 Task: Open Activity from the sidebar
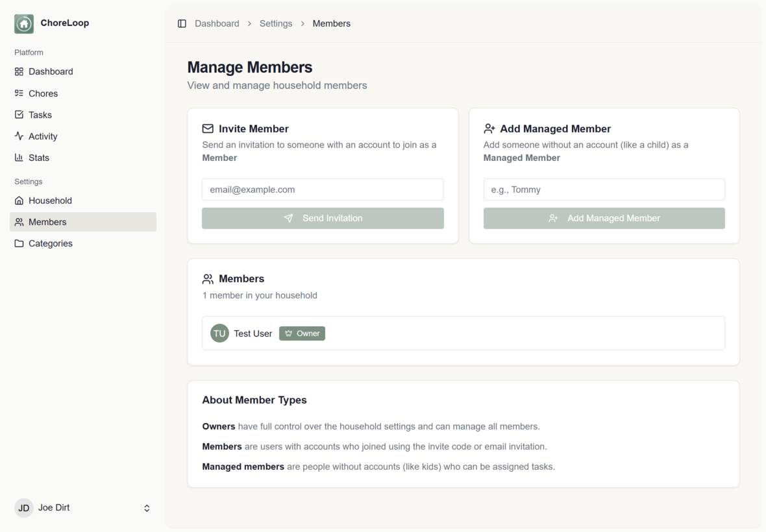click(x=83, y=136)
